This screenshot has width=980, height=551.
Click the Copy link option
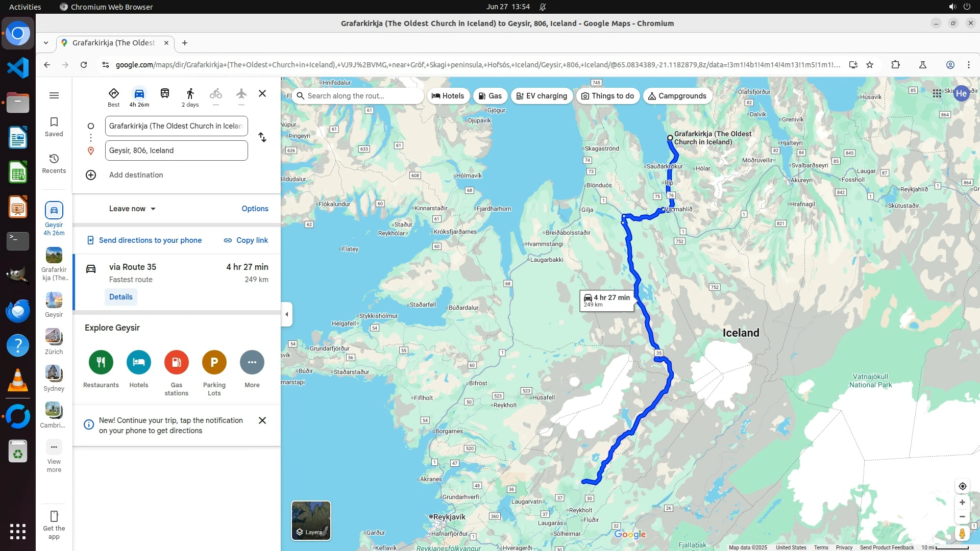[246, 240]
